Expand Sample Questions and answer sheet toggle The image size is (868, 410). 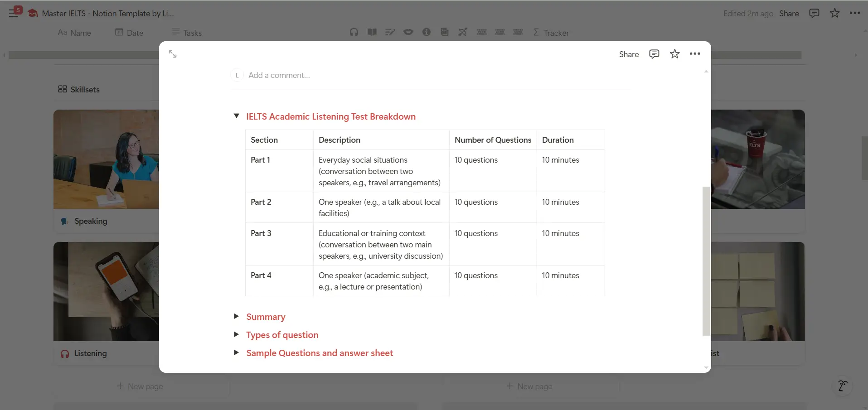[237, 352]
